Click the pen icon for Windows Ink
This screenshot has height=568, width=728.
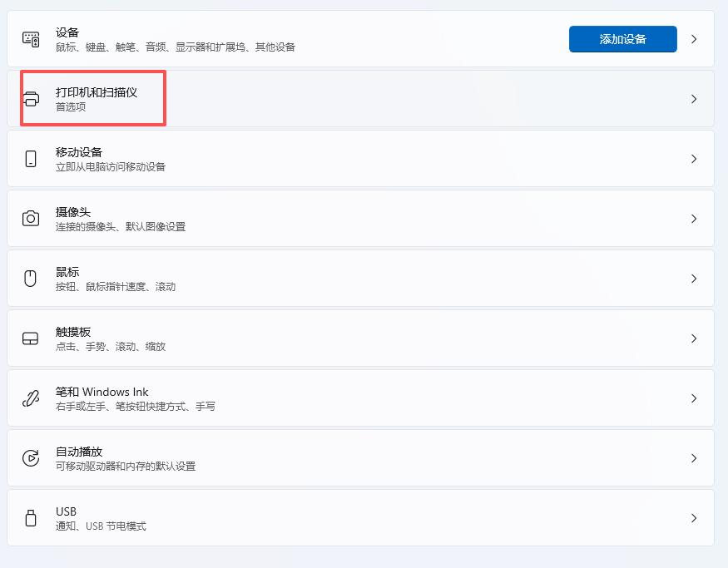click(x=31, y=398)
